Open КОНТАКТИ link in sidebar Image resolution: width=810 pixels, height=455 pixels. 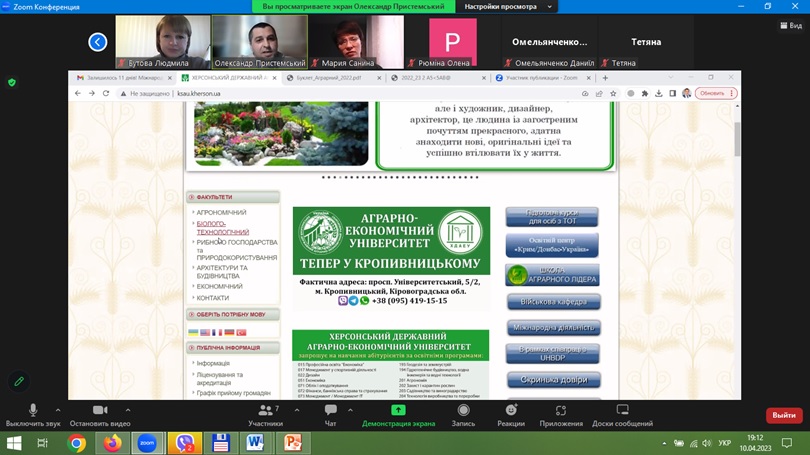[212, 298]
